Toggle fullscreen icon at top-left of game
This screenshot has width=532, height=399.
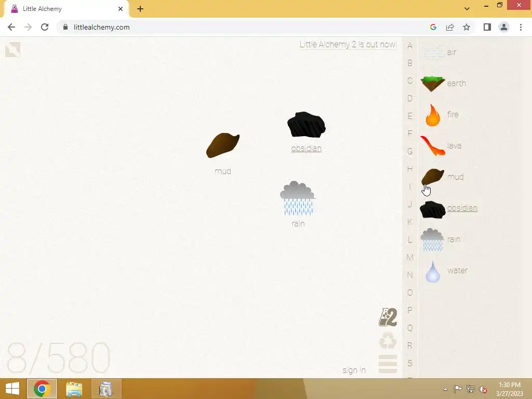coord(13,49)
